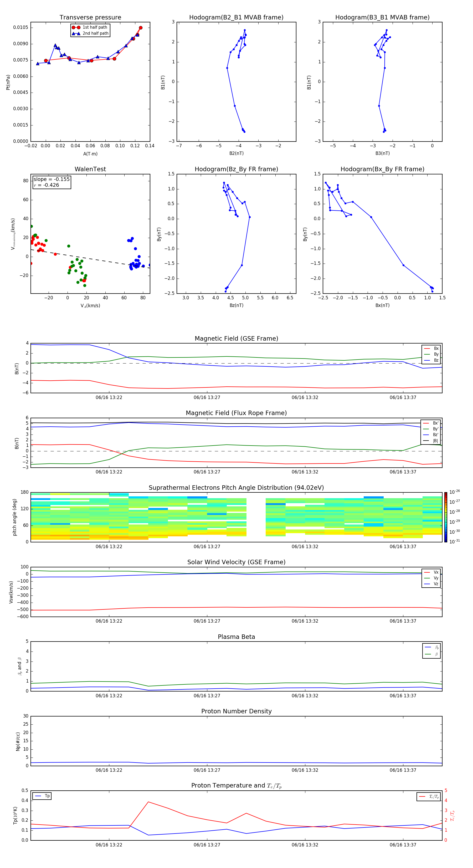Screen dimensions: 473x868
Task: Click the 'Tp' legend entry
Action: (42, 796)
